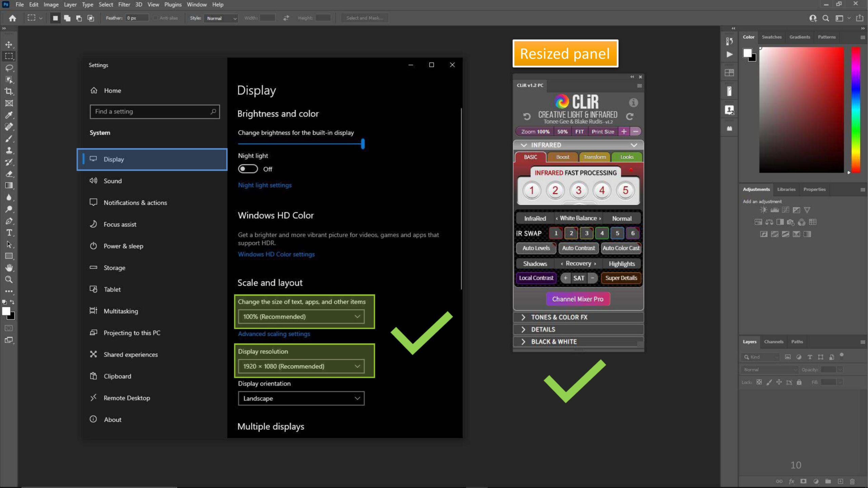Open the Photoshop search icon
Viewport: 868px width, 488px height.
(x=826, y=18)
